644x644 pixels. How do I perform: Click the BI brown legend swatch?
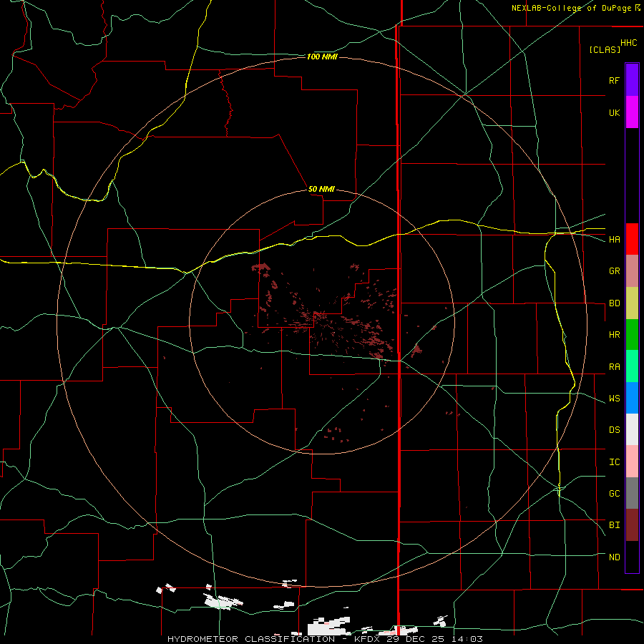click(632, 525)
